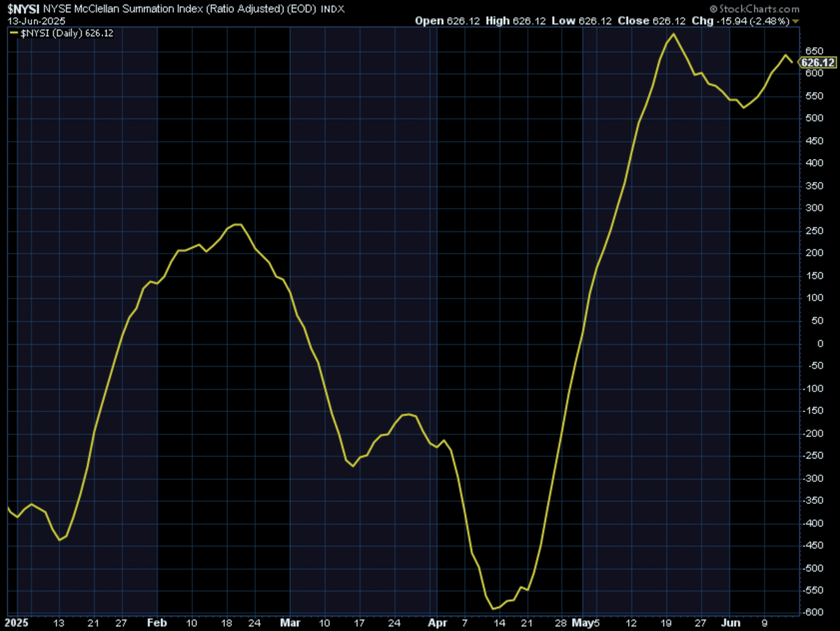
Task: Click the $NYSI ticker symbol in the title
Action: [x=23, y=9]
